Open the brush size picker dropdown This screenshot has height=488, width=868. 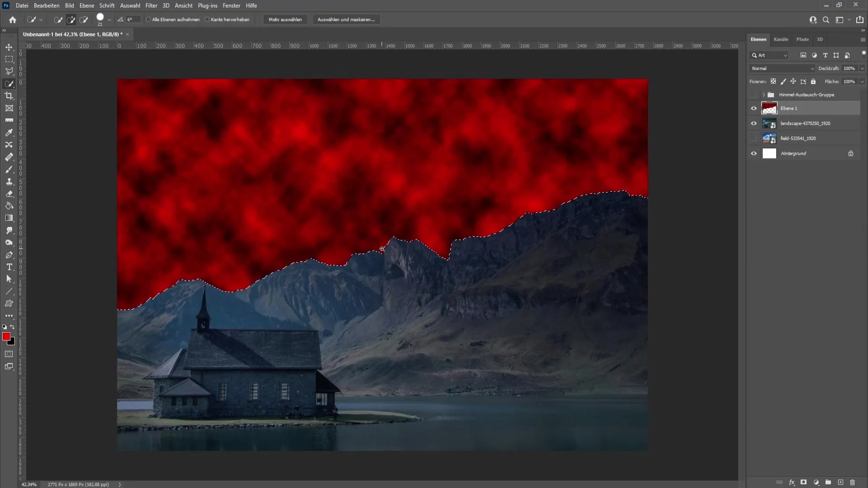coord(109,20)
